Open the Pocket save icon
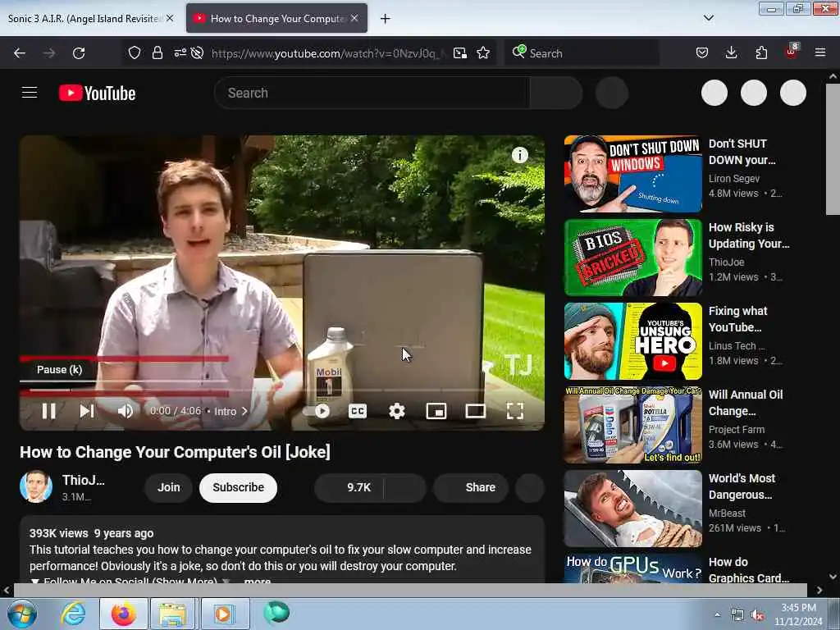Image resolution: width=840 pixels, height=630 pixels. click(x=702, y=53)
